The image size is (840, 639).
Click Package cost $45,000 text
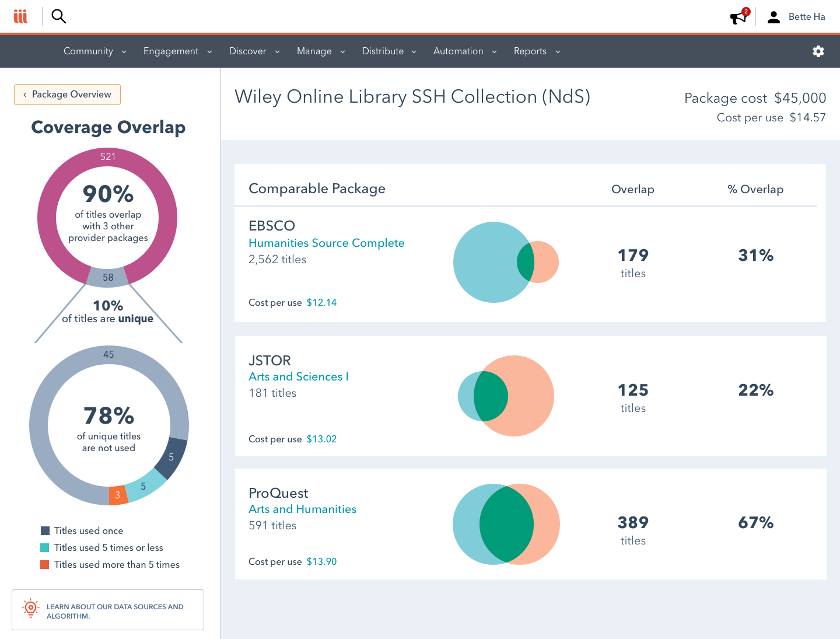click(755, 98)
